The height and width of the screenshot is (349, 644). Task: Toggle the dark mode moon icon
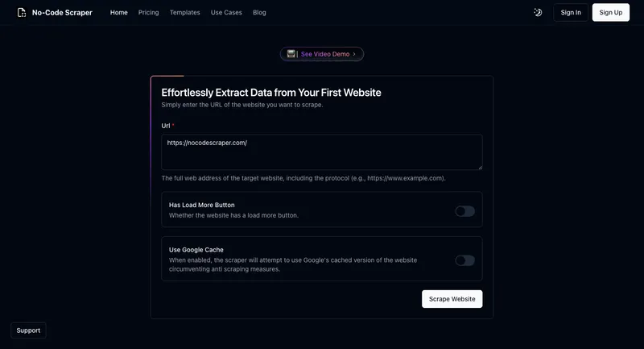538,12
